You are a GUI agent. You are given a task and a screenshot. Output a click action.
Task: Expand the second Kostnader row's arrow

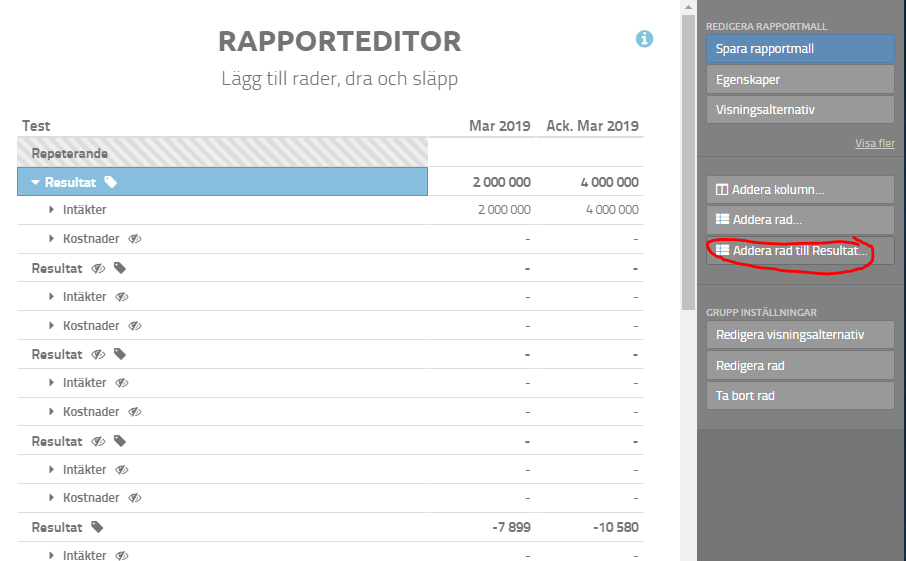pyautogui.click(x=51, y=325)
